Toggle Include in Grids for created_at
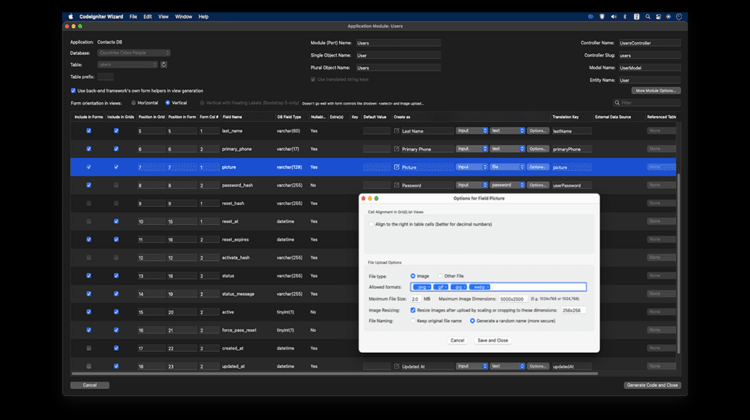Screen dimensions: 750x420 click(x=116, y=348)
